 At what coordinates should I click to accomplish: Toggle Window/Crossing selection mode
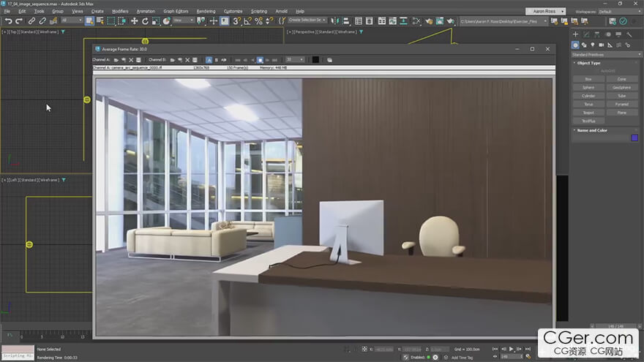tap(121, 21)
